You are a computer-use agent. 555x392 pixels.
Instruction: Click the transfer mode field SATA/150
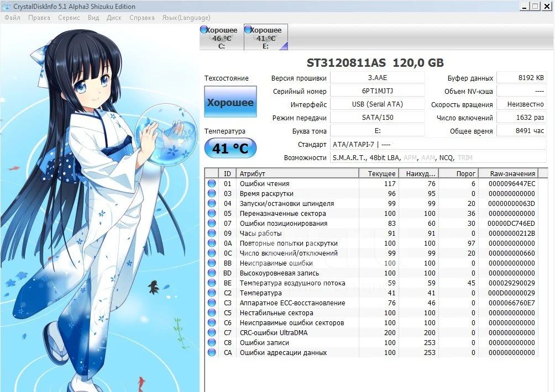coord(378,118)
